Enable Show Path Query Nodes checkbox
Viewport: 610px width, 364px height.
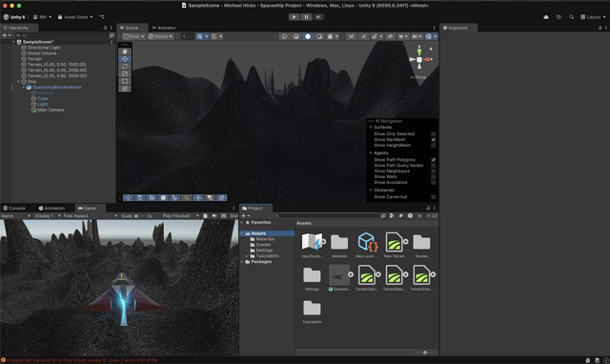pyautogui.click(x=433, y=165)
